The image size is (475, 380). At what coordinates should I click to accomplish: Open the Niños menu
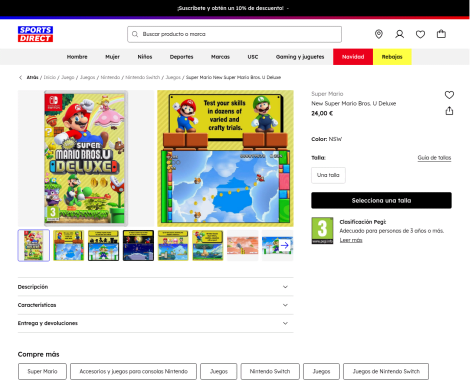[x=145, y=57]
